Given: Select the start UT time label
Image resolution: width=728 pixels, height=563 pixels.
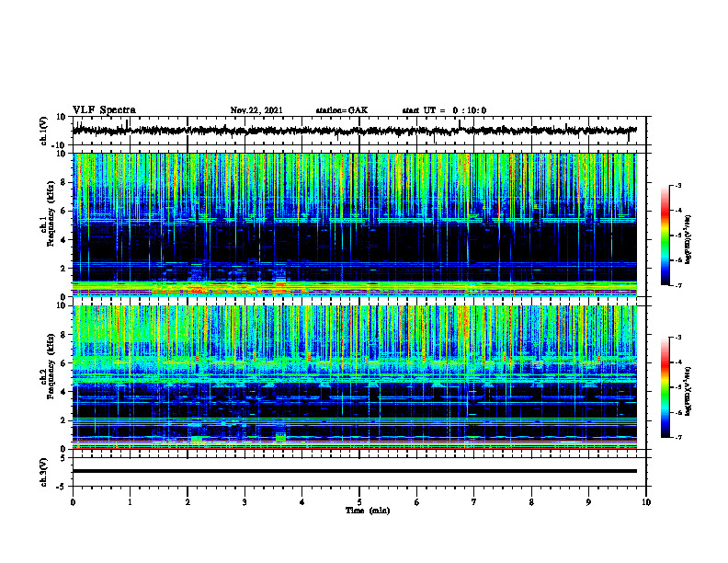Looking at the screenshot, I should click(444, 110).
